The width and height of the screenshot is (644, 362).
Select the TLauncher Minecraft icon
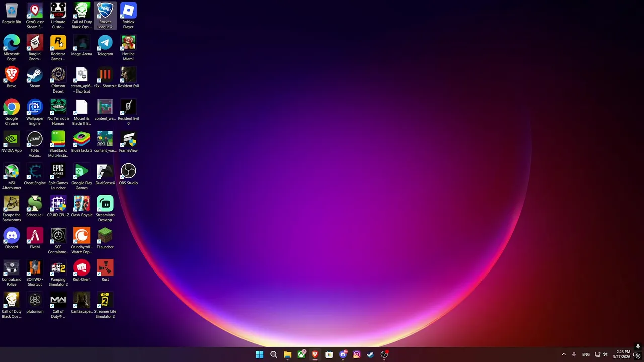[x=105, y=239]
